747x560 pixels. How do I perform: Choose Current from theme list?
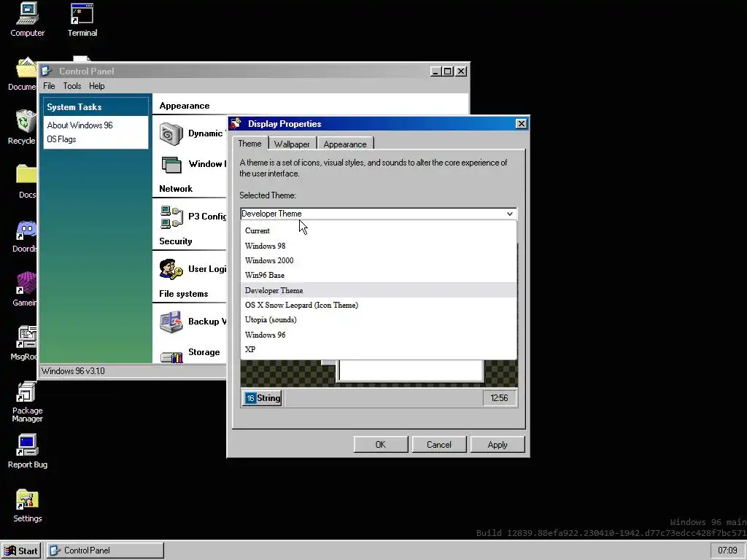point(379,230)
